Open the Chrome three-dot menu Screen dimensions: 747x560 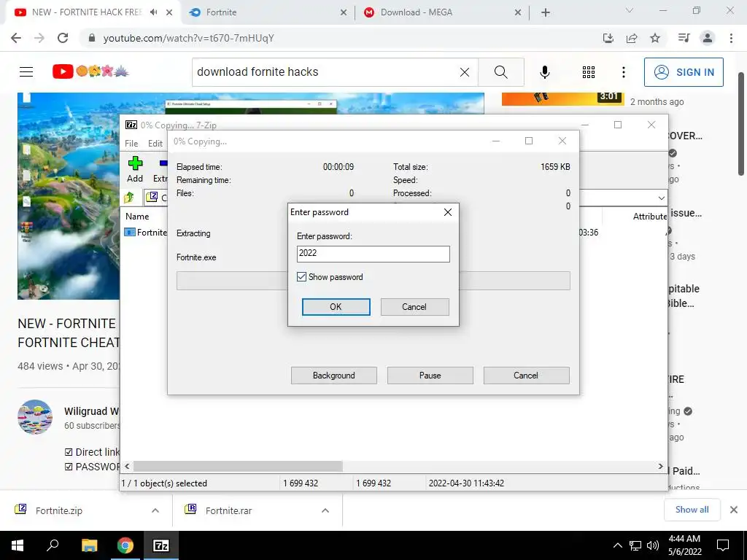731,38
